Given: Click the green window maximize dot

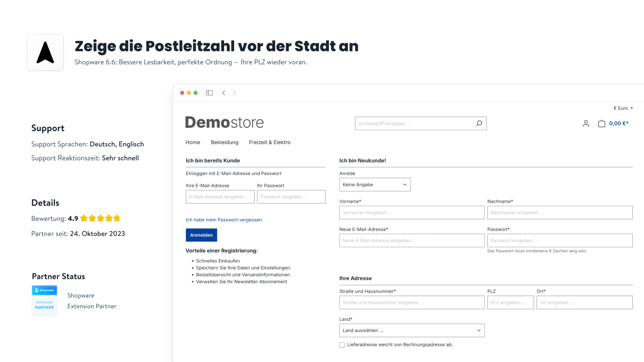Looking at the screenshot, I should tap(196, 93).
